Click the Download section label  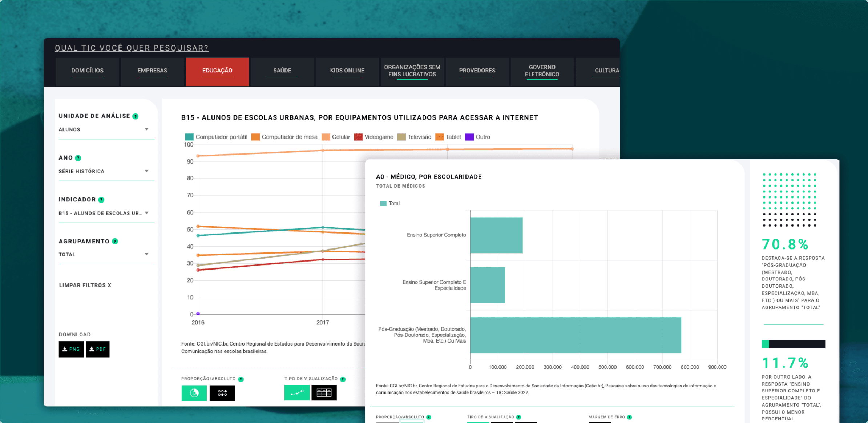75,335
